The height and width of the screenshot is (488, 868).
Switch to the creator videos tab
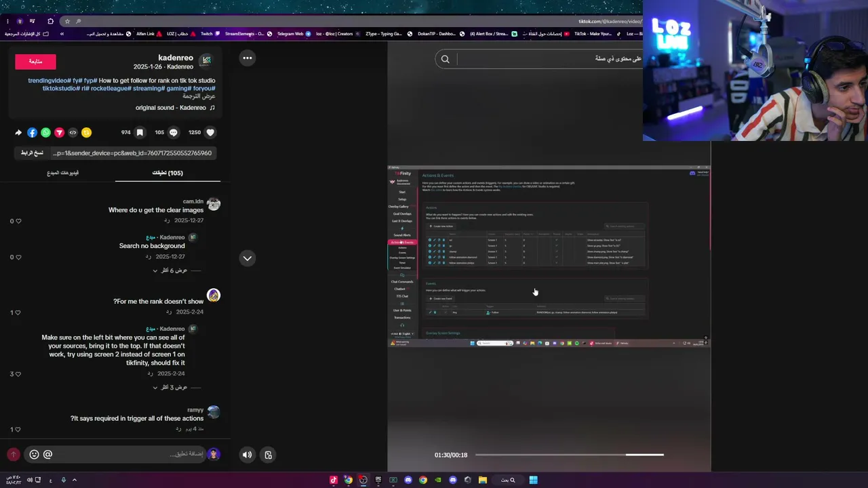tap(62, 173)
